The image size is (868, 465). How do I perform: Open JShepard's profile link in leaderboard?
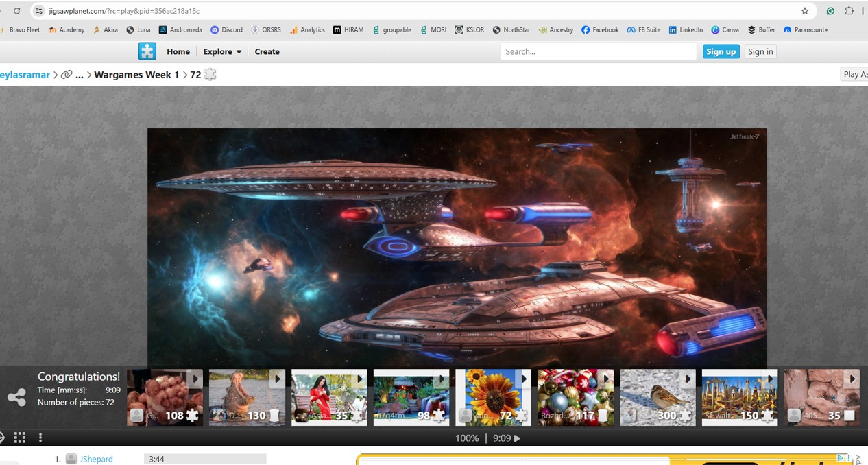click(97, 459)
